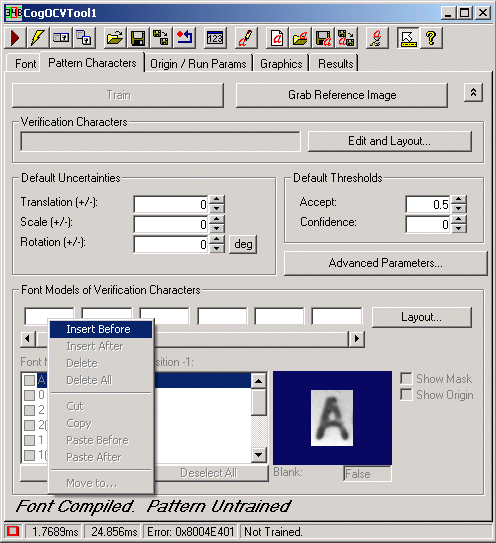Decrease Scale uncertainty with down arrow
Image resolution: width=496 pixels, height=543 pixels.
[216, 228]
